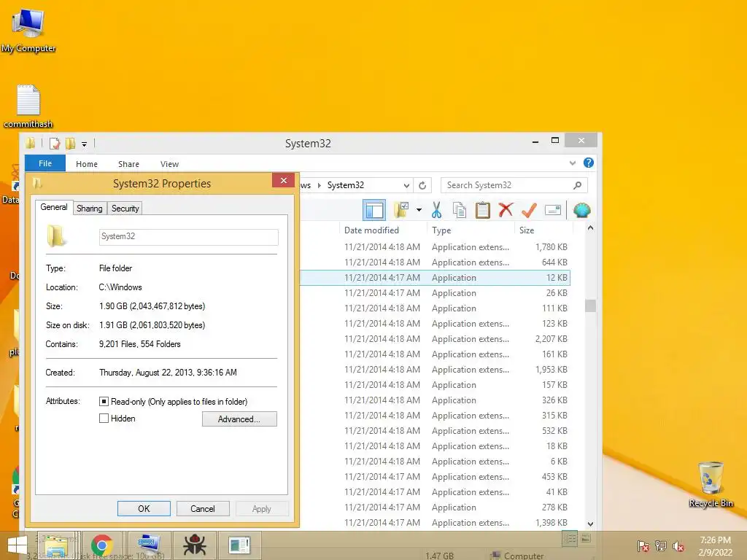Click the red X Delete icon
The height and width of the screenshot is (560, 747).
tap(506, 209)
